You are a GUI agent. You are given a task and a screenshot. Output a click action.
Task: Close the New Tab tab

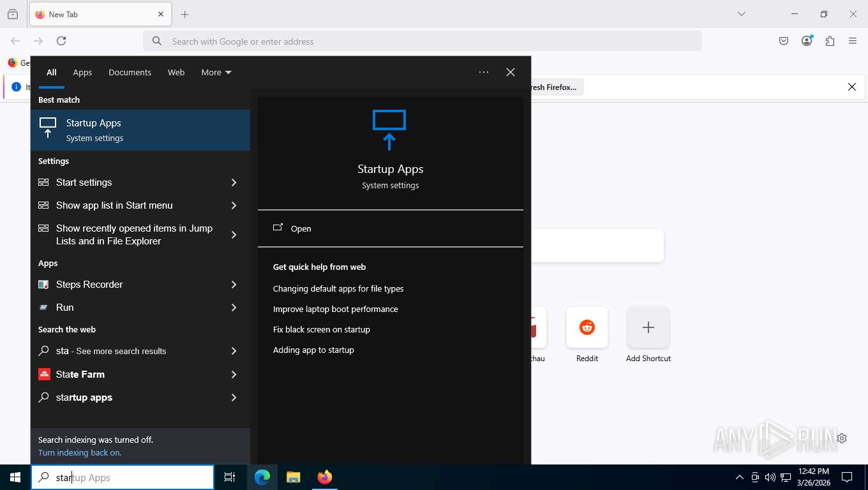tap(161, 14)
